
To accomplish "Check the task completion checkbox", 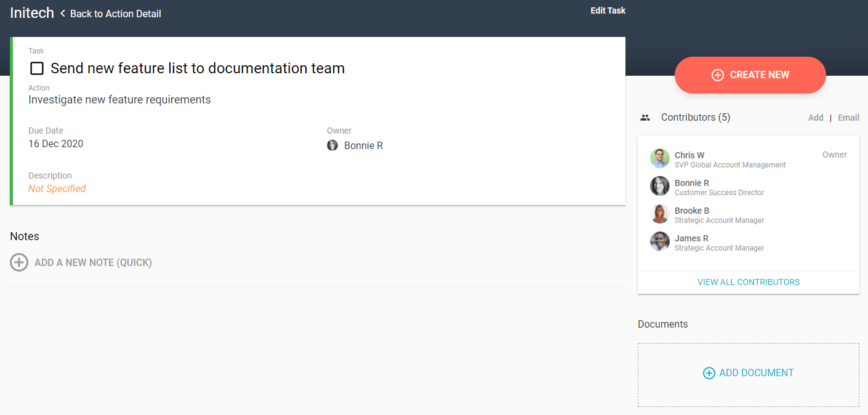I will 37,68.
